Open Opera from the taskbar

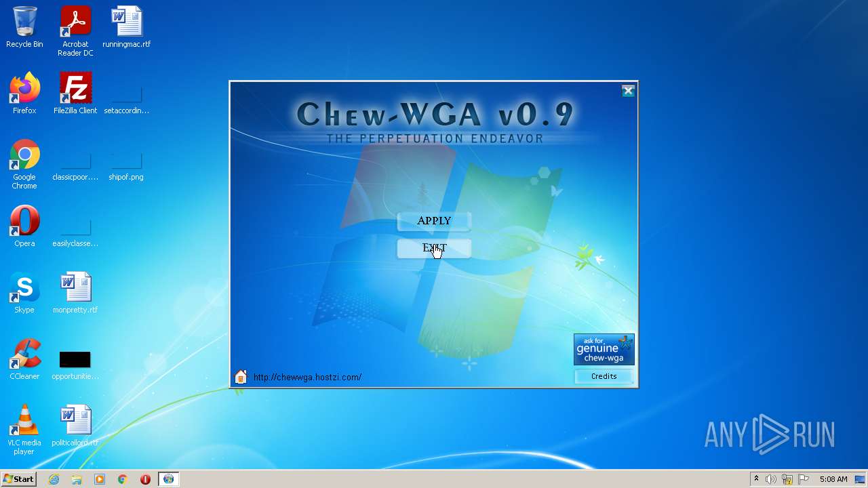[x=145, y=479]
